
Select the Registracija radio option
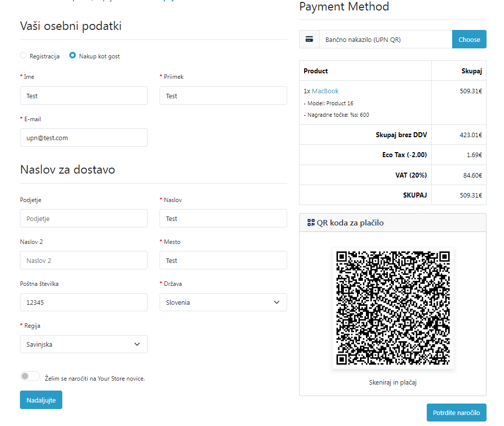[23, 56]
